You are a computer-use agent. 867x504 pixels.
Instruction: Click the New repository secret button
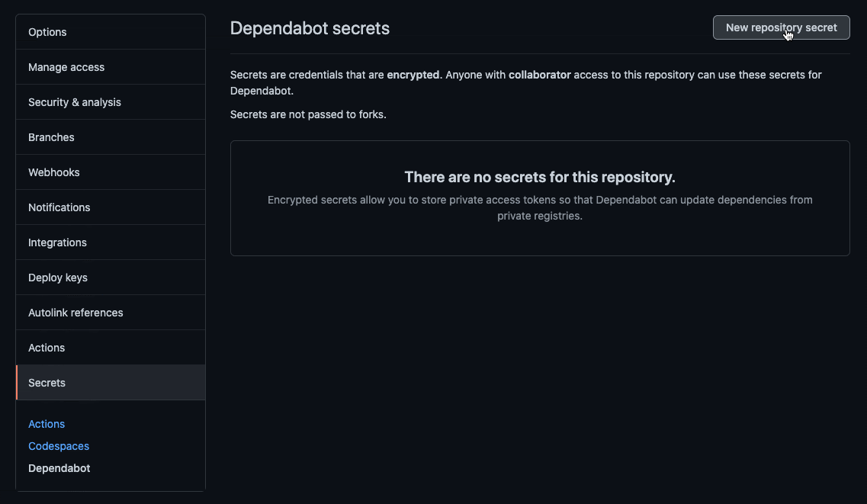[781, 27]
